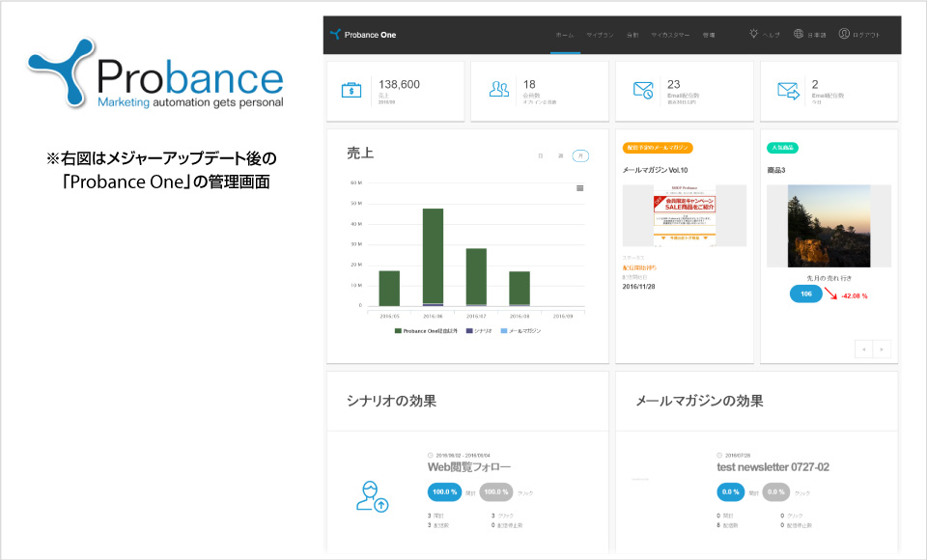Switch sales chart to monthly (月) view

click(580, 155)
